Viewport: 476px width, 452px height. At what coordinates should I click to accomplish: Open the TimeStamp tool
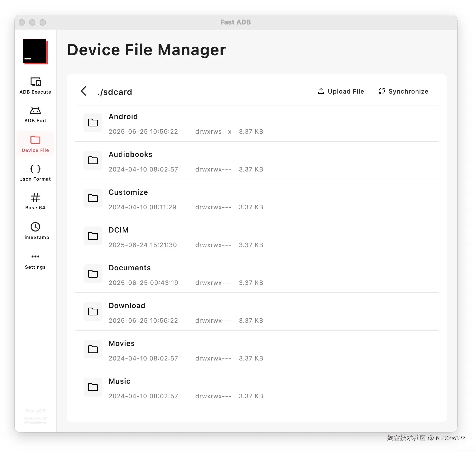click(x=35, y=231)
